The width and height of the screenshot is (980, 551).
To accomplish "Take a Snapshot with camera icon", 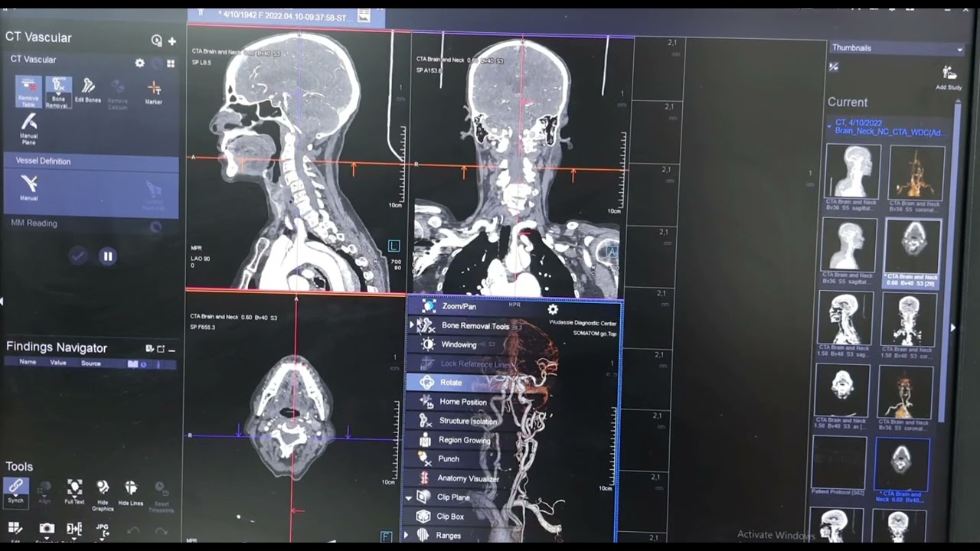I will tap(47, 529).
